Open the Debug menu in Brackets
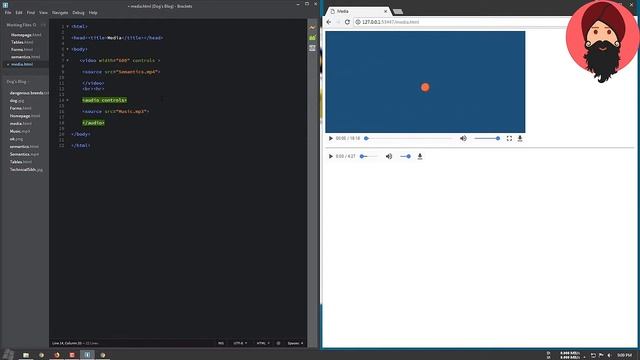 [x=78, y=13]
